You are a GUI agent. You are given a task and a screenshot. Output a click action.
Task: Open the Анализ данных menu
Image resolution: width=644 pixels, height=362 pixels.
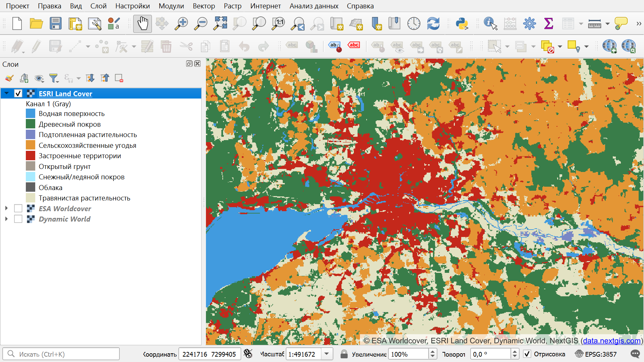314,6
